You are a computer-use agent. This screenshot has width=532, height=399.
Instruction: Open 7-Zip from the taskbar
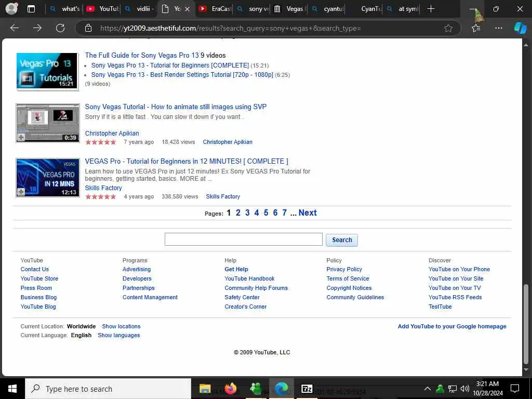point(307,389)
